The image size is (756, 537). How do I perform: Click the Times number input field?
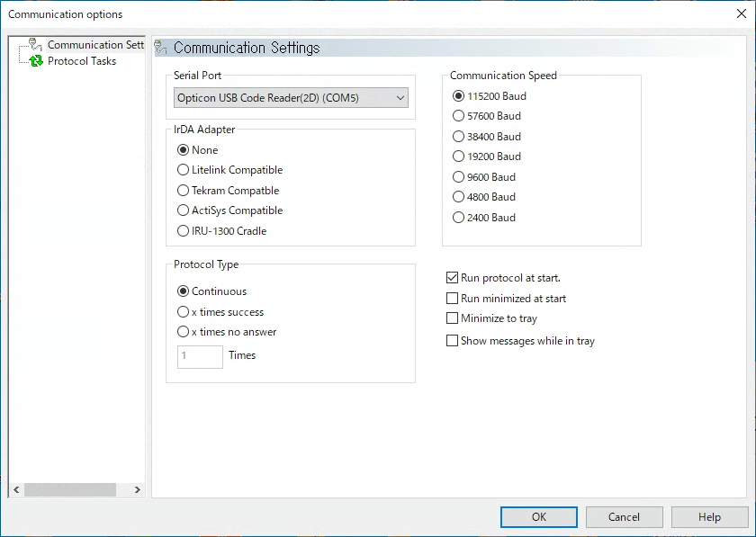click(x=200, y=357)
